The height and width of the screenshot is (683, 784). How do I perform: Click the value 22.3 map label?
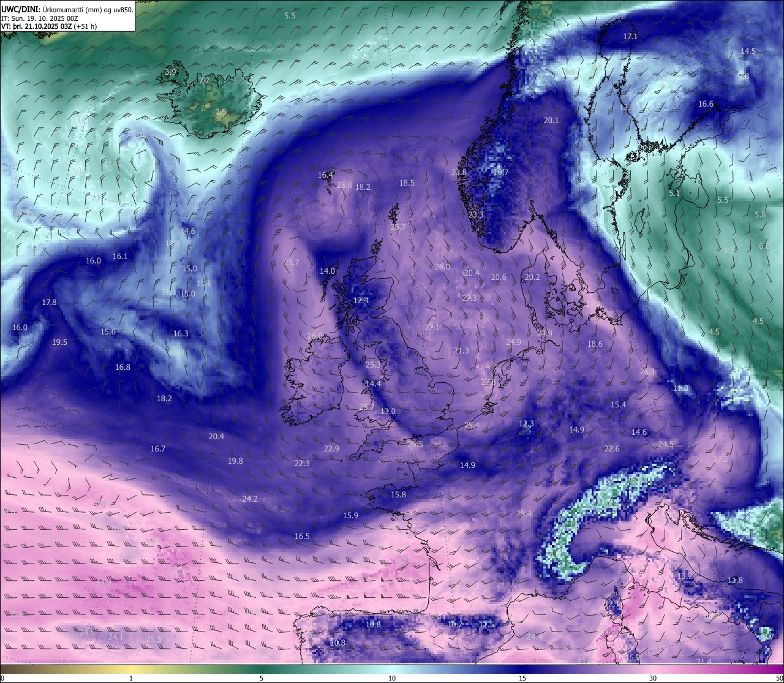point(302,464)
